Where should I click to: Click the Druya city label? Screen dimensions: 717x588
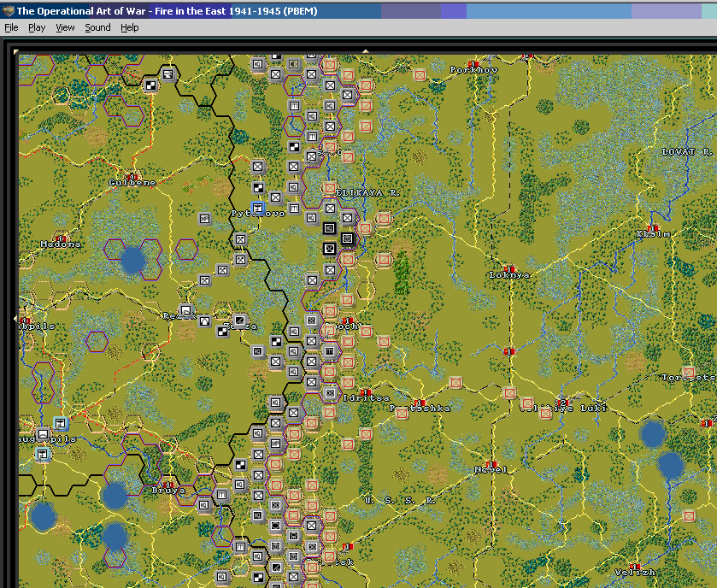tap(168, 491)
